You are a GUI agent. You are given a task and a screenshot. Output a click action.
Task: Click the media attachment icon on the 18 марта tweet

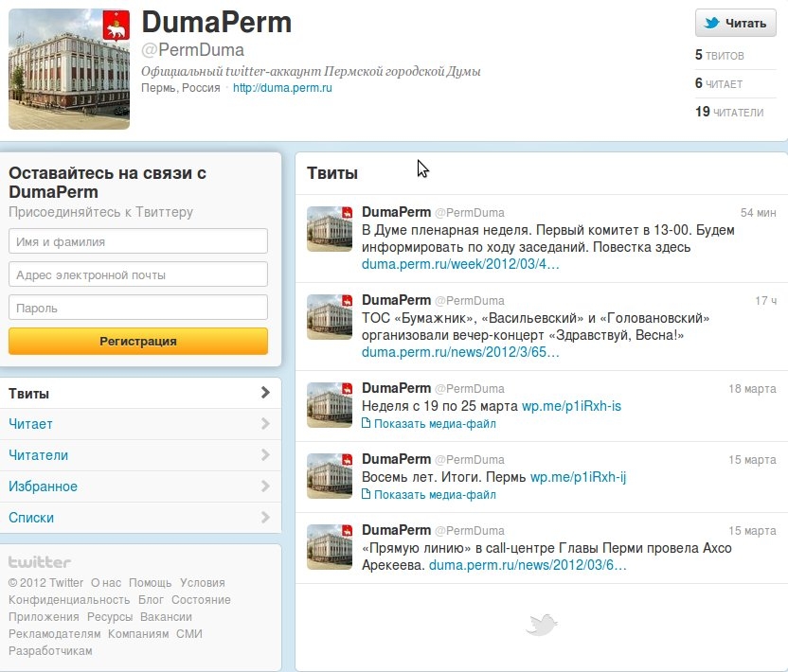(x=367, y=424)
